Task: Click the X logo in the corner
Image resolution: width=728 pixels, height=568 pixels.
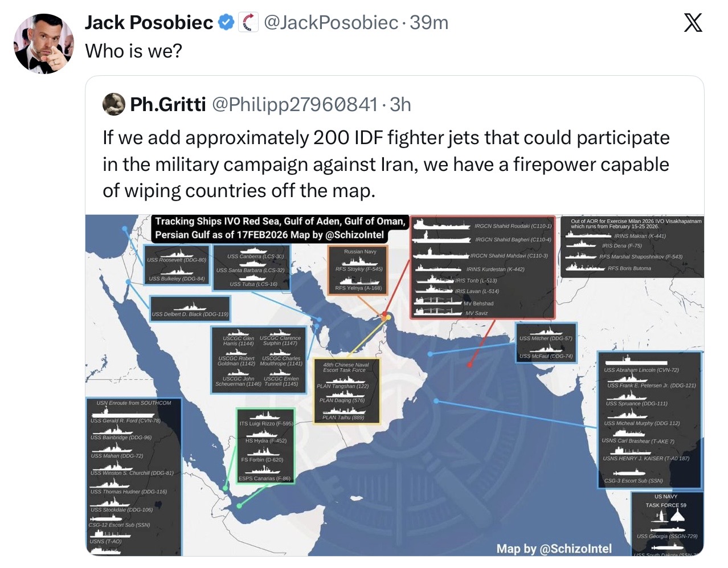Action: pyautogui.click(x=693, y=23)
